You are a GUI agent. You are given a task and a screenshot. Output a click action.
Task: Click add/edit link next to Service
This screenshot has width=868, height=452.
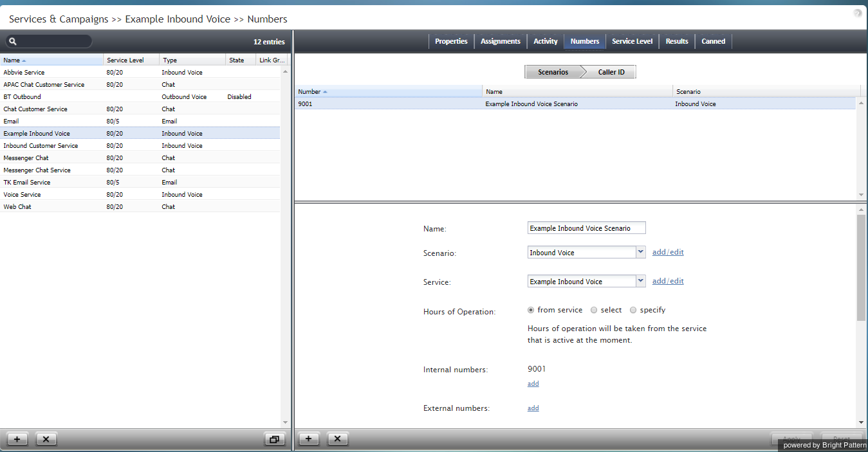[668, 281]
